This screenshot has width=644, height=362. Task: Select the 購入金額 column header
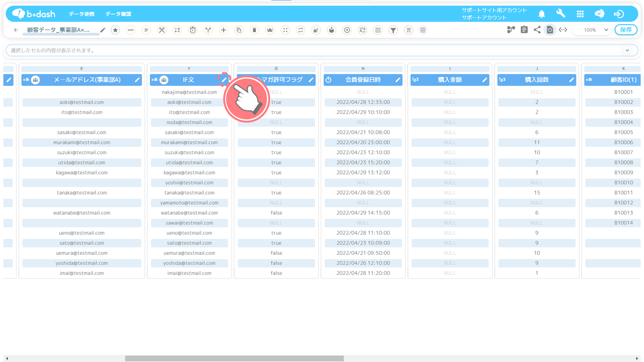coord(450,80)
